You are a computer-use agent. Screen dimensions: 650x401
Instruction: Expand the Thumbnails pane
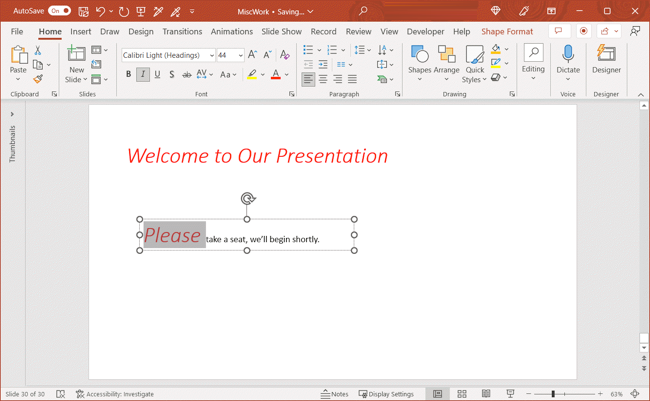[12, 114]
